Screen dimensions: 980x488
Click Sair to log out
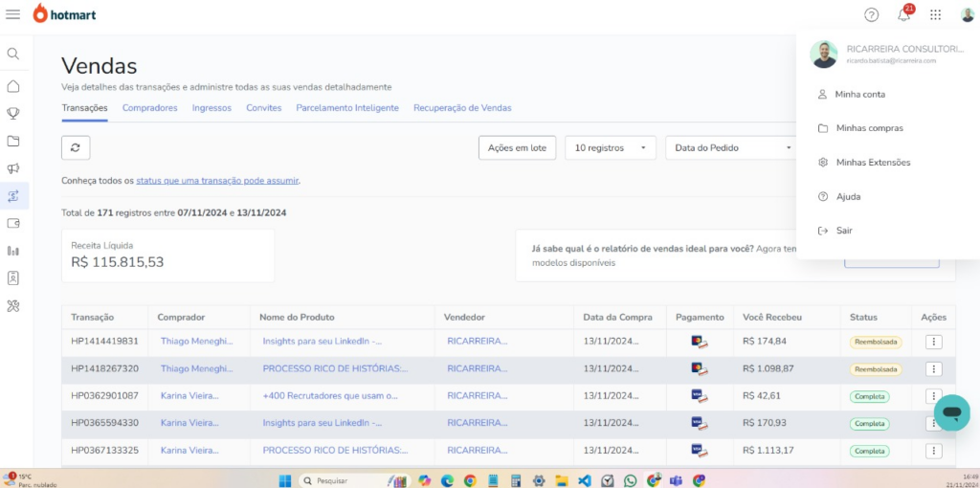click(x=843, y=231)
